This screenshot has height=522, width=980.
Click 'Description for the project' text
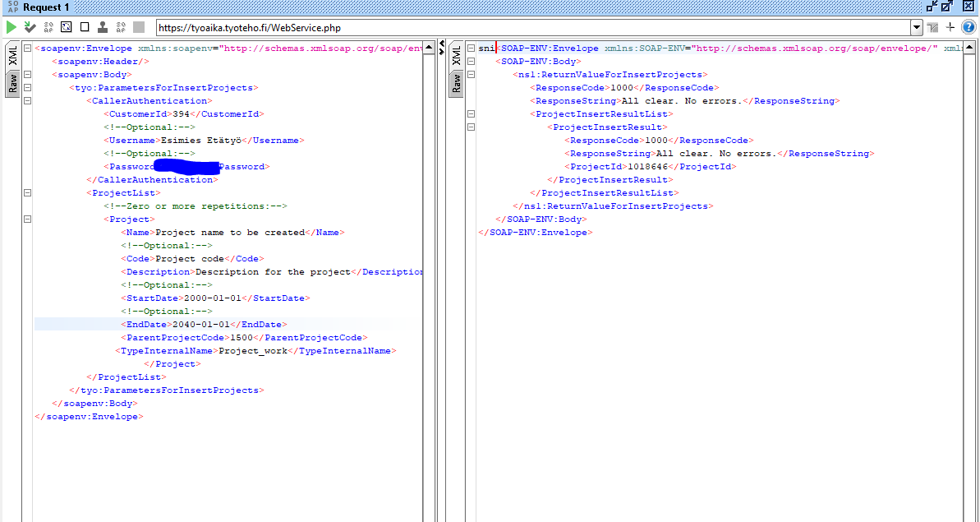tap(273, 271)
